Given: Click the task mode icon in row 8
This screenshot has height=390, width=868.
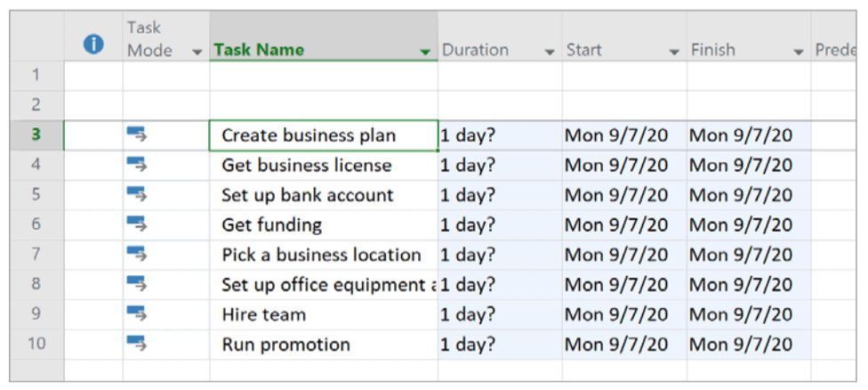Looking at the screenshot, I should (136, 284).
